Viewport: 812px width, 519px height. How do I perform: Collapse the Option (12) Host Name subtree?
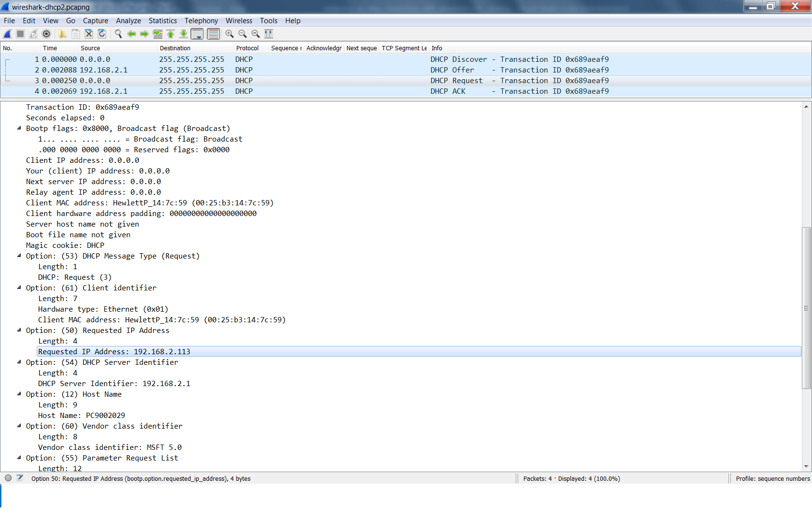click(19, 394)
